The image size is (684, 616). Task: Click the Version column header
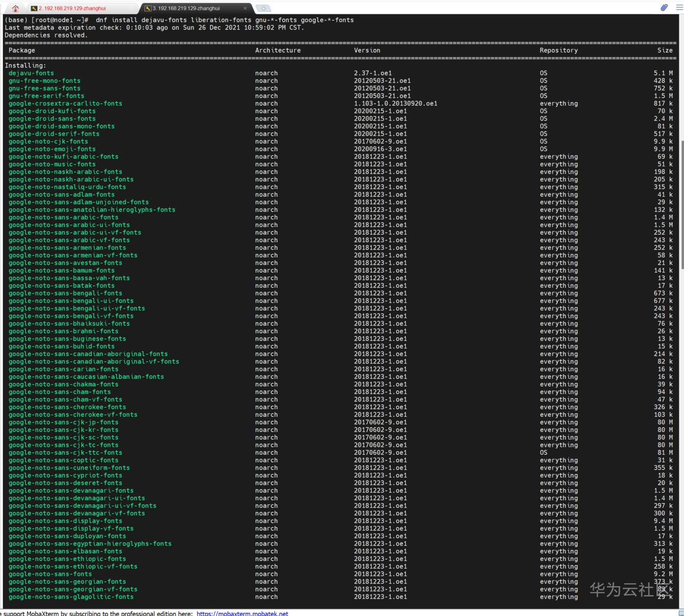point(367,50)
